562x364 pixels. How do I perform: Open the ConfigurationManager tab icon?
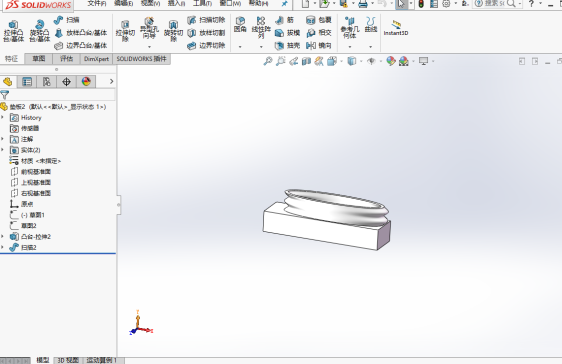click(47, 82)
